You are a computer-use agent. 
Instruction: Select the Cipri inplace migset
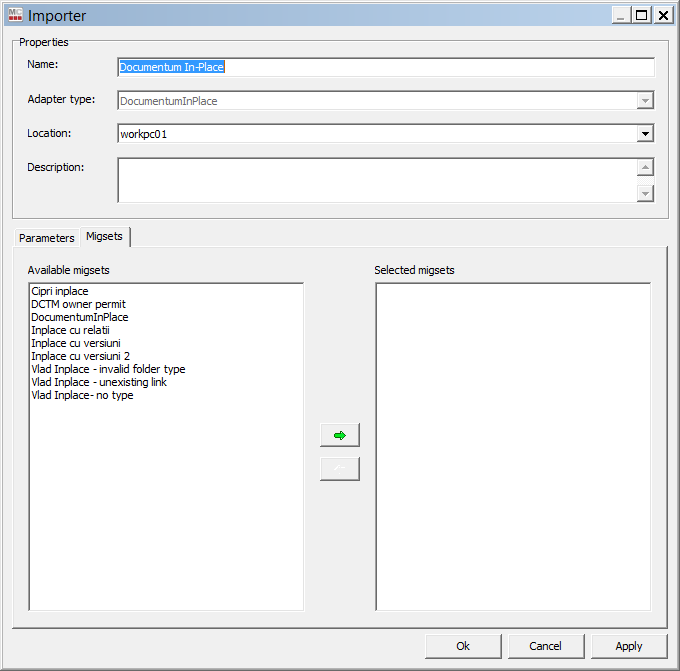(x=60, y=291)
